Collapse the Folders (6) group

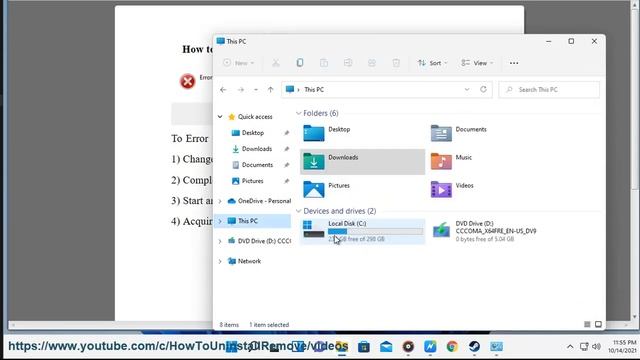[298, 113]
